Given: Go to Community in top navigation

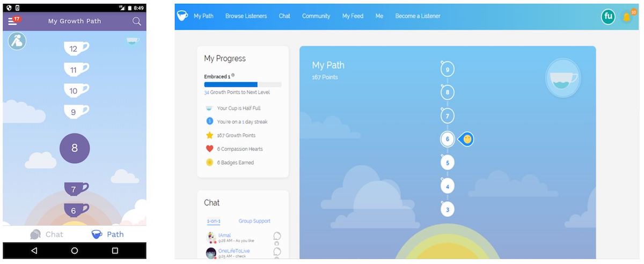Looking at the screenshot, I should pyautogui.click(x=316, y=16).
